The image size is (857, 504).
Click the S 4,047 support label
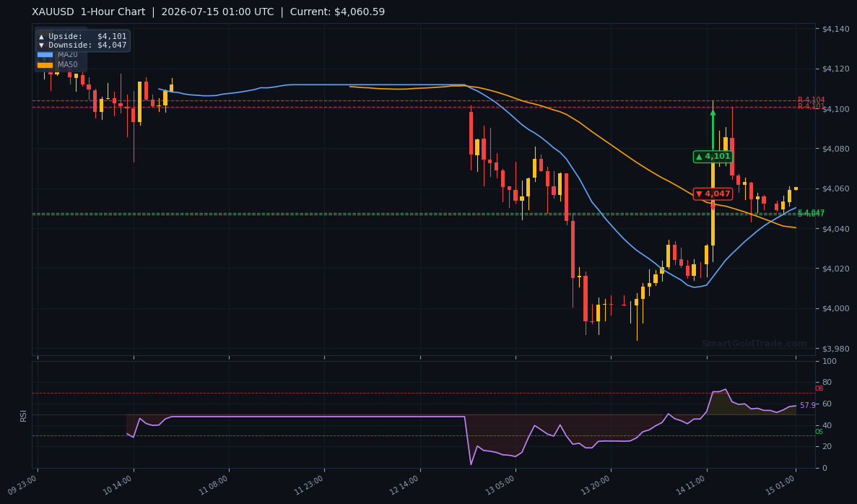click(811, 213)
